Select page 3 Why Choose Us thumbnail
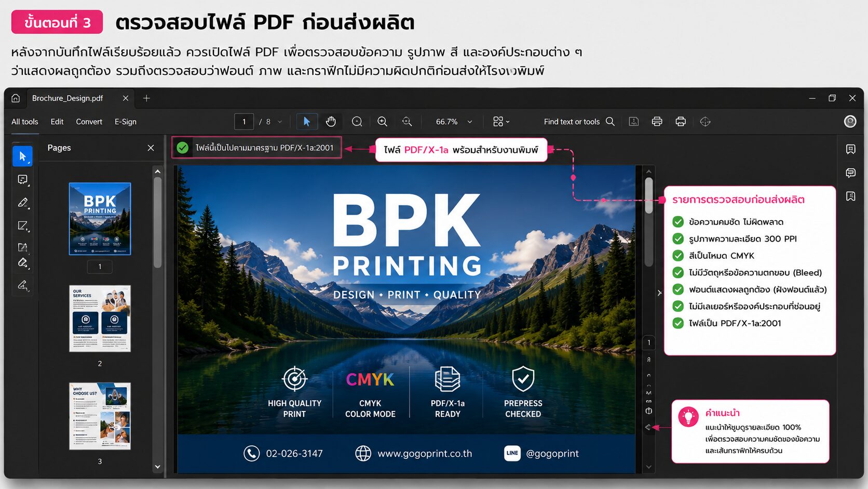868x489 pixels. click(x=100, y=416)
